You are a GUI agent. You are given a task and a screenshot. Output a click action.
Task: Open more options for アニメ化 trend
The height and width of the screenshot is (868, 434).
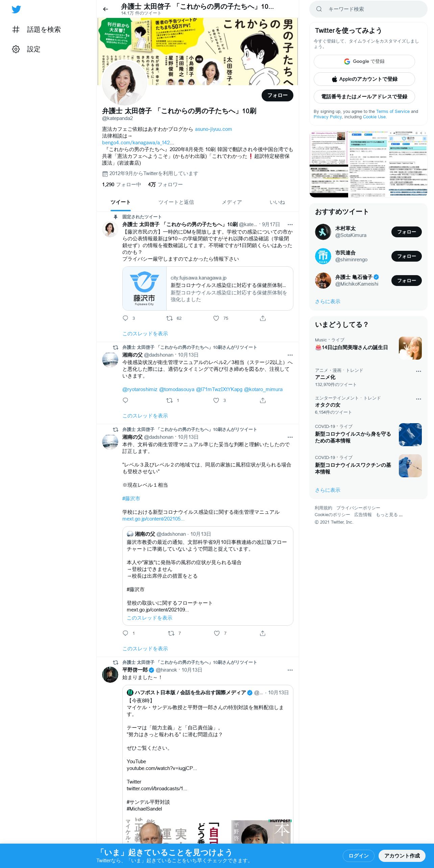[x=418, y=371]
